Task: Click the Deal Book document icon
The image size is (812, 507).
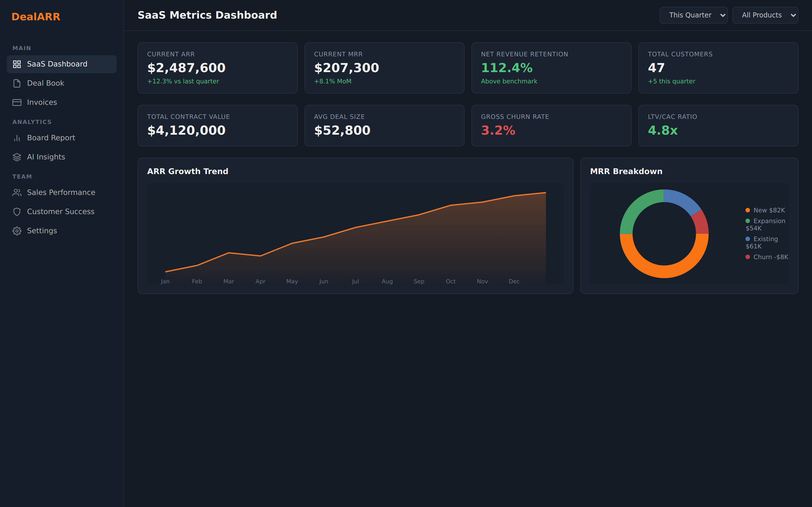Action: pos(17,83)
